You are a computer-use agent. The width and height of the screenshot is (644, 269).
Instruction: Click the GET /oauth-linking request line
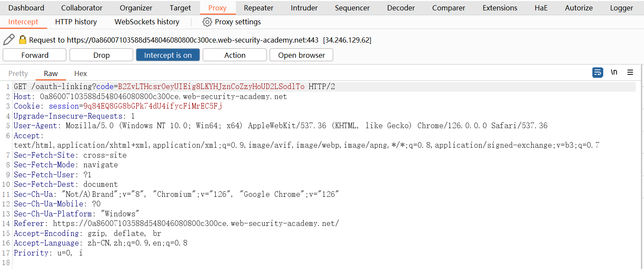coord(174,86)
